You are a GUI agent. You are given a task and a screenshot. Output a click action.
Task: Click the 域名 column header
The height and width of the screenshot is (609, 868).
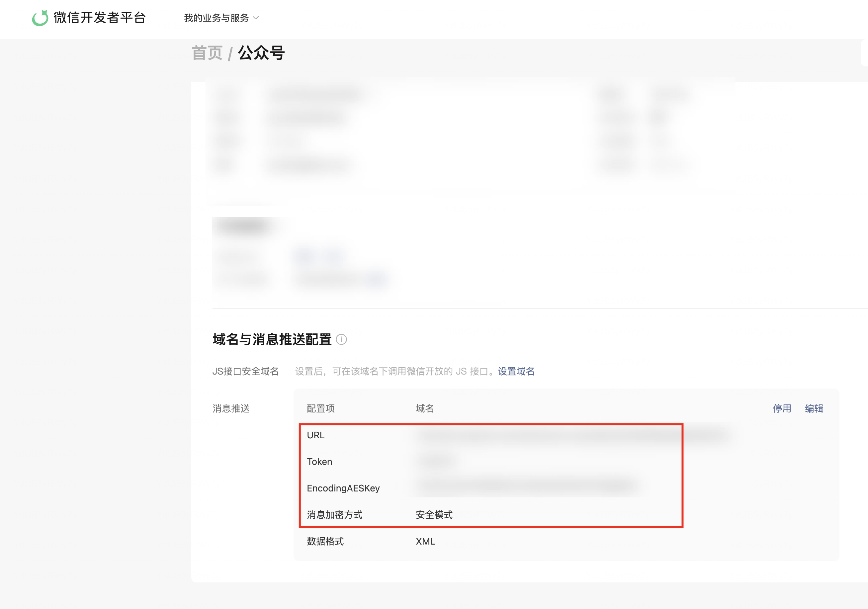[x=425, y=408]
